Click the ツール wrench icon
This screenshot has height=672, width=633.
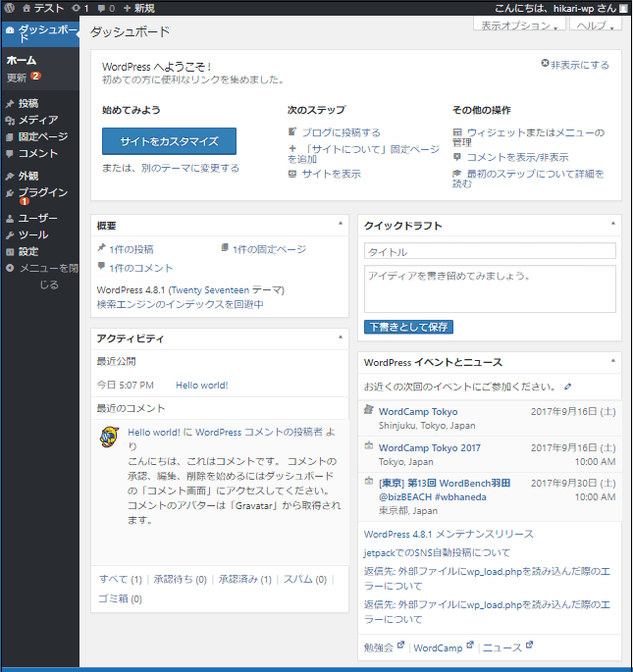pyautogui.click(x=10, y=235)
